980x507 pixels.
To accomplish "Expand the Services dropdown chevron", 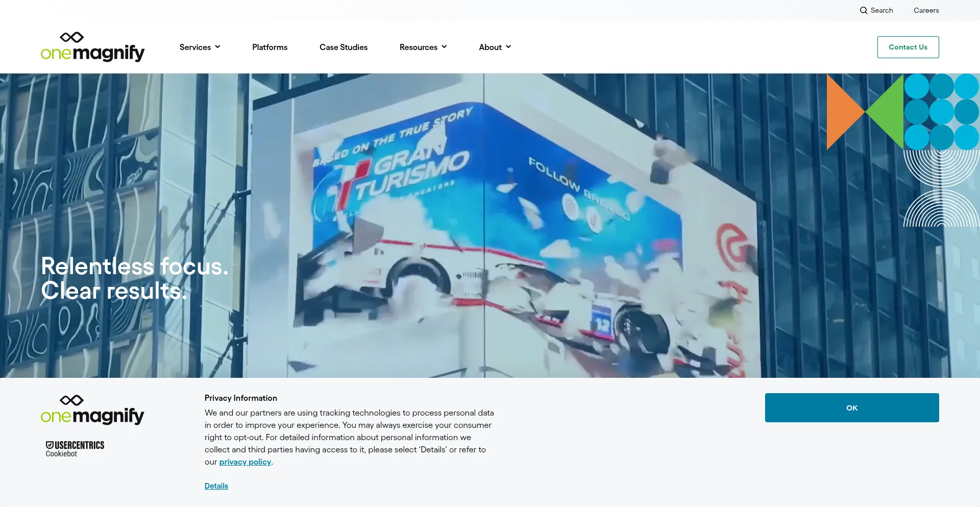I will [x=218, y=47].
